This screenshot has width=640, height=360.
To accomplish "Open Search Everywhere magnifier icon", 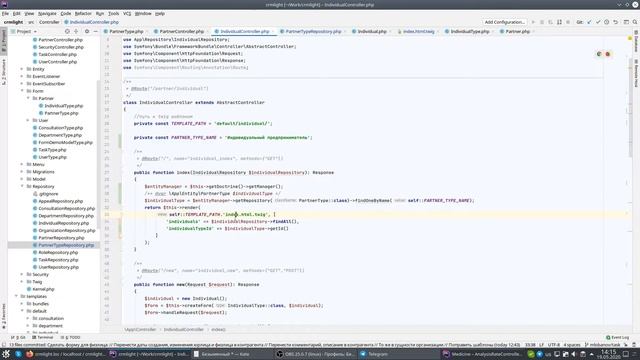I will [635, 22].
